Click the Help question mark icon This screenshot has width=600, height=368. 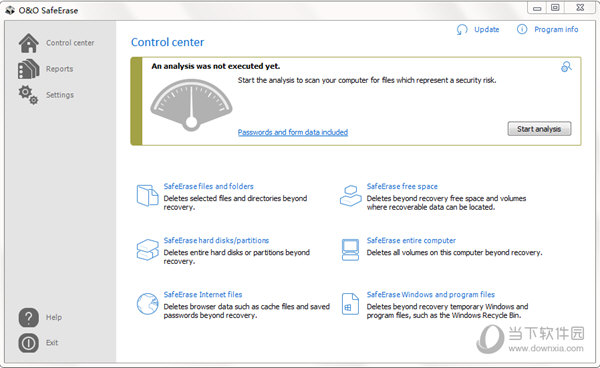coord(28,317)
